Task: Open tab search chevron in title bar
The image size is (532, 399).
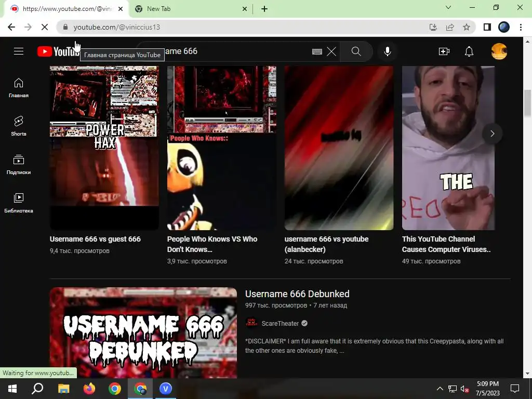Action: [x=448, y=7]
